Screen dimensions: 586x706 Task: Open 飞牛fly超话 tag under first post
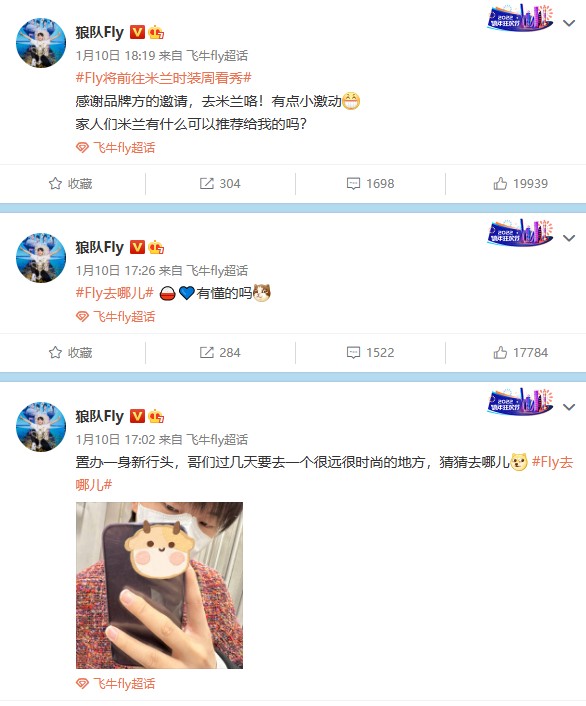pyautogui.click(x=115, y=148)
